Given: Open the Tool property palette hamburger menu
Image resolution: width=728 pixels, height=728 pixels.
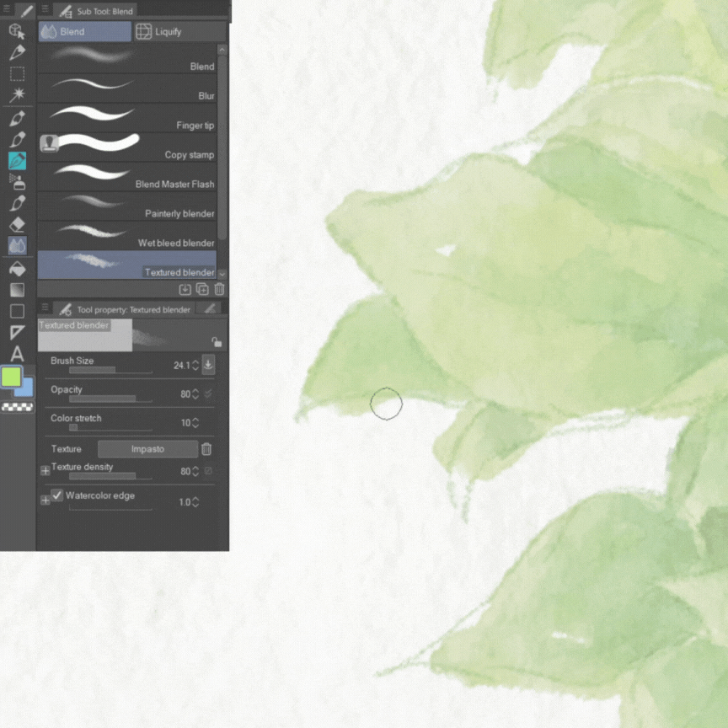Looking at the screenshot, I should pos(45,308).
